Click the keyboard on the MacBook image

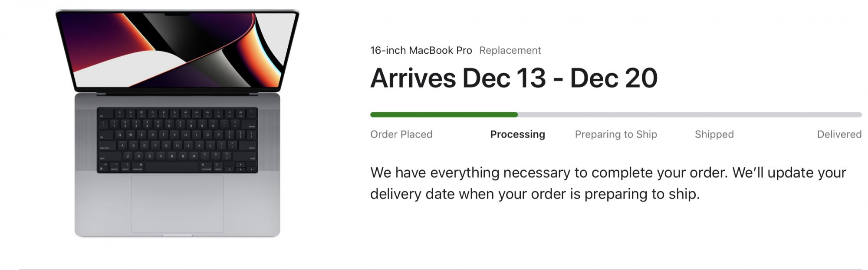(177, 140)
